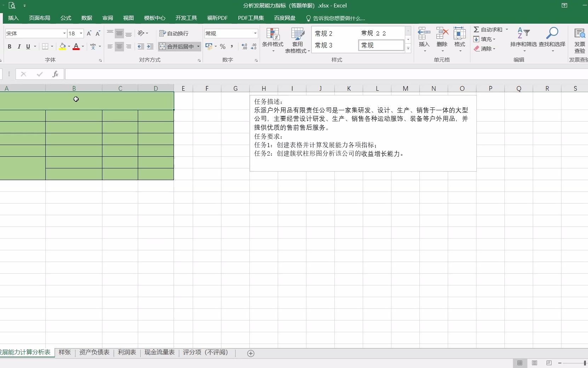Select the 常规 2 2 cell style
Image resolution: width=588 pixels, height=368 pixels.
pos(381,33)
